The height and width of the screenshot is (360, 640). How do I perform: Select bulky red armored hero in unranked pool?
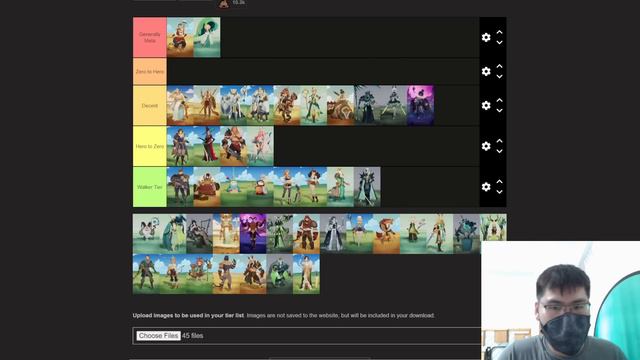pyautogui.click(x=306, y=233)
